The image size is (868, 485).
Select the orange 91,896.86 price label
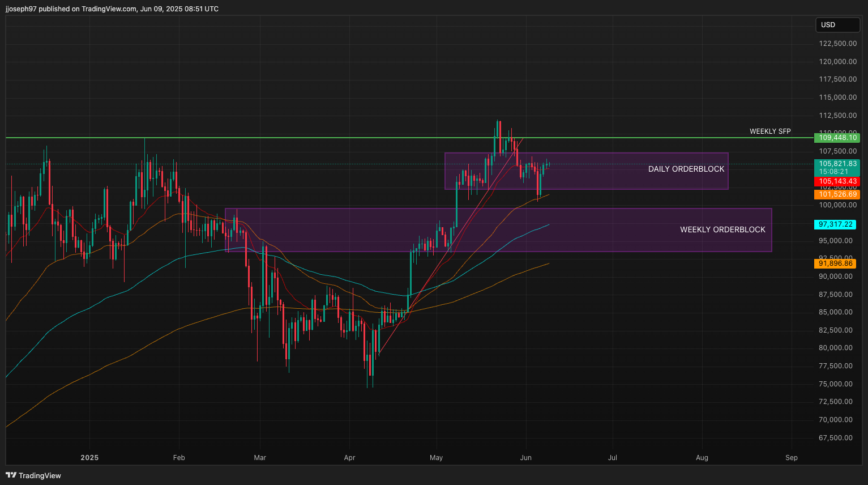pyautogui.click(x=835, y=263)
